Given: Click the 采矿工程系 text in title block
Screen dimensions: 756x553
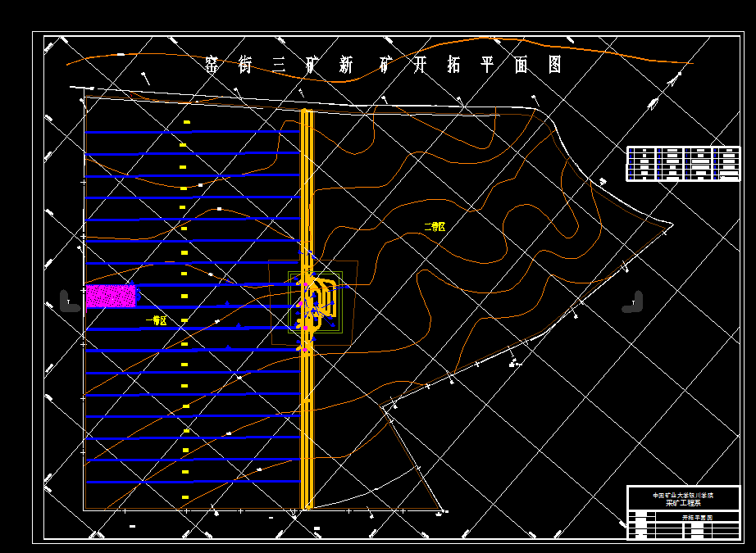Looking at the screenshot, I should coord(683,503).
